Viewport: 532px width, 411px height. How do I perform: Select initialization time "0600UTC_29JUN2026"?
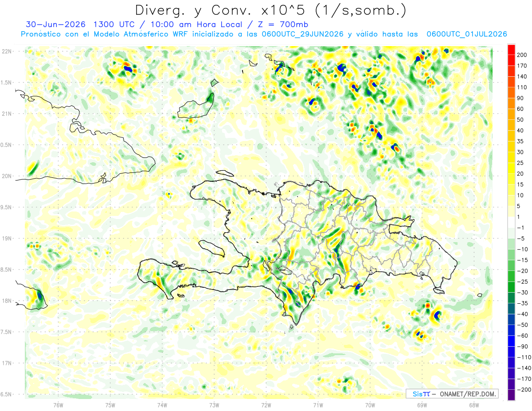302,34
